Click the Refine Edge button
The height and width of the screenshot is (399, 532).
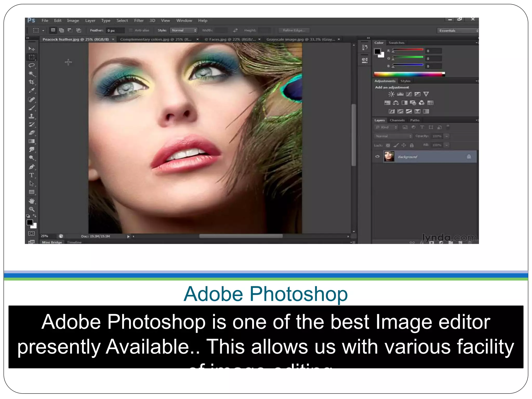click(294, 30)
